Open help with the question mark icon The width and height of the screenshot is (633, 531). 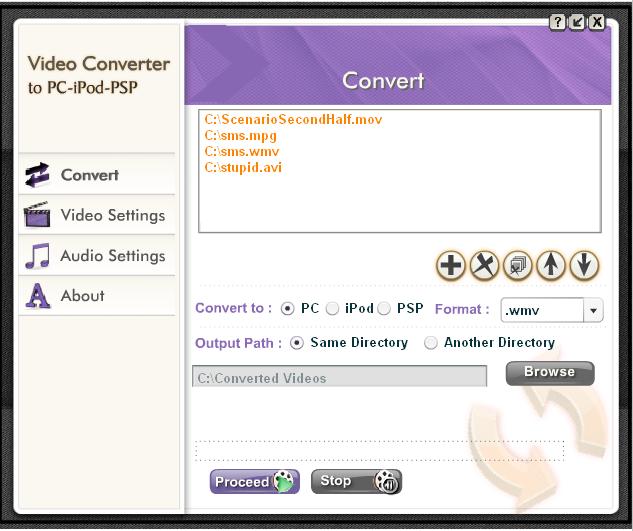558,22
